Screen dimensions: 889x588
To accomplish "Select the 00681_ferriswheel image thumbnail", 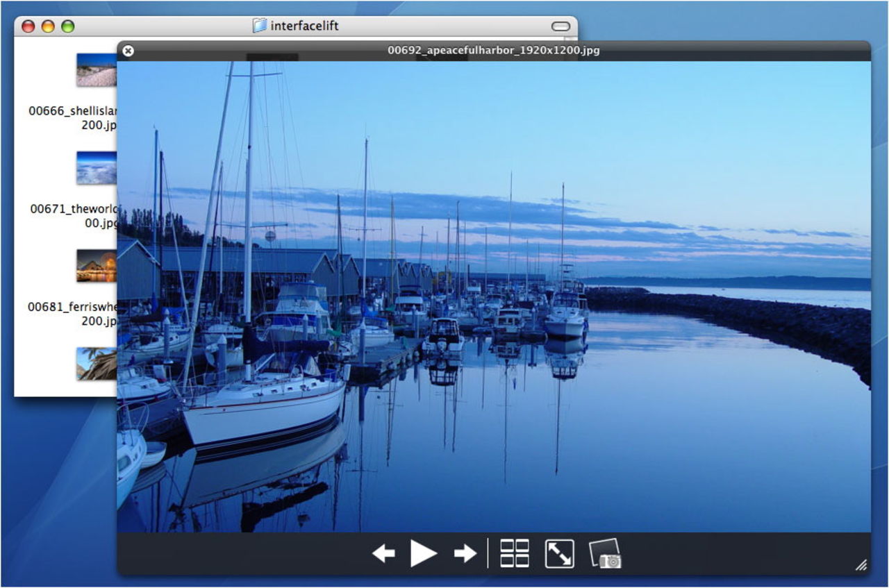I will [97, 265].
